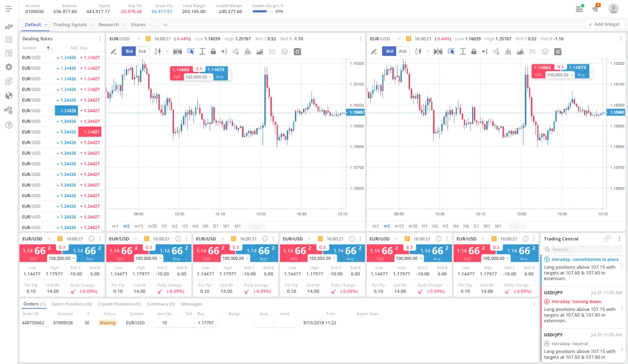Take a chart snapshot with the camera icon
Image resolution: width=628 pixels, height=364 pixels.
[x=297, y=51]
